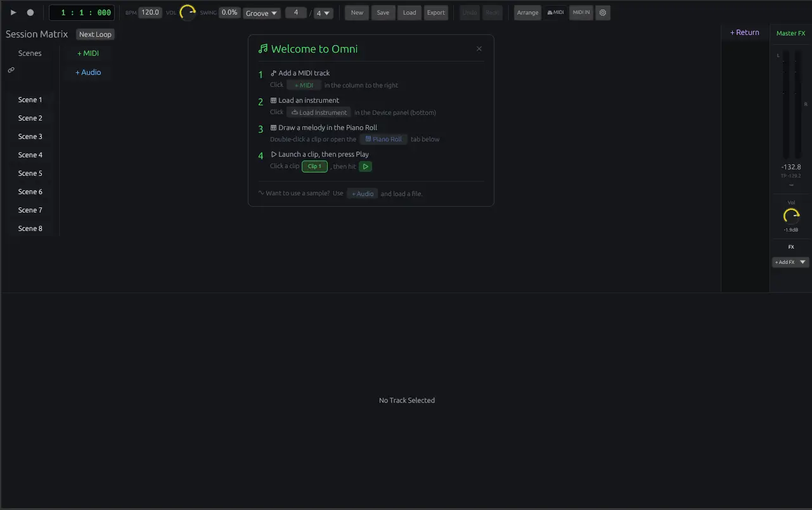Click the wave icon beside Want to use a sample

pyautogui.click(x=261, y=193)
